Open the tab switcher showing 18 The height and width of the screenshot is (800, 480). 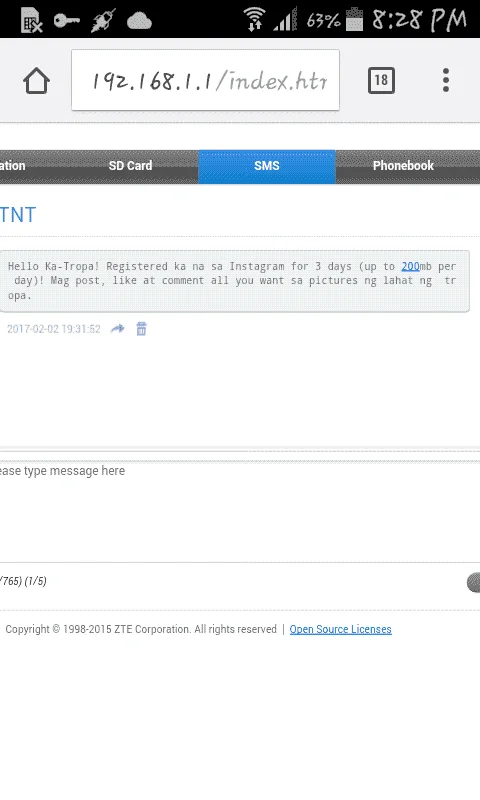coord(381,80)
